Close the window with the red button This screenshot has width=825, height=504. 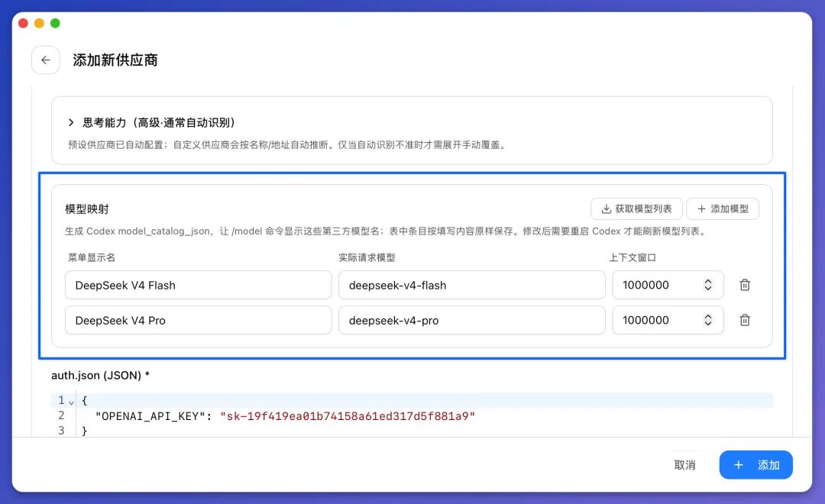click(23, 23)
